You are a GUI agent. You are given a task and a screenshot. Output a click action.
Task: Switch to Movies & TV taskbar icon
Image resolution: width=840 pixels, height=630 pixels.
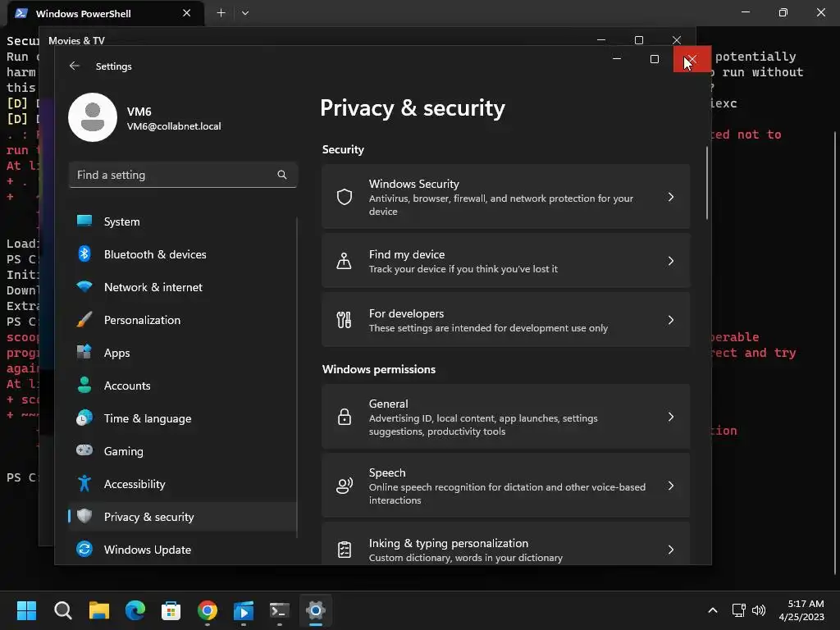click(x=243, y=610)
